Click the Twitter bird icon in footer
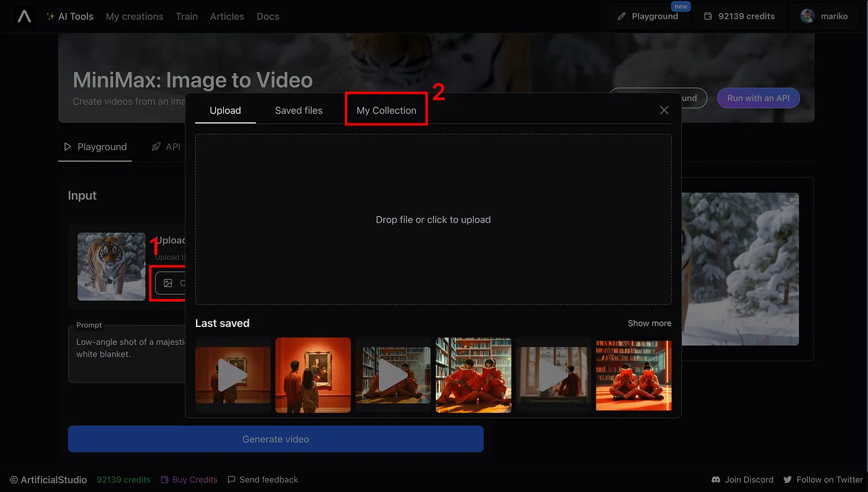 [788, 480]
